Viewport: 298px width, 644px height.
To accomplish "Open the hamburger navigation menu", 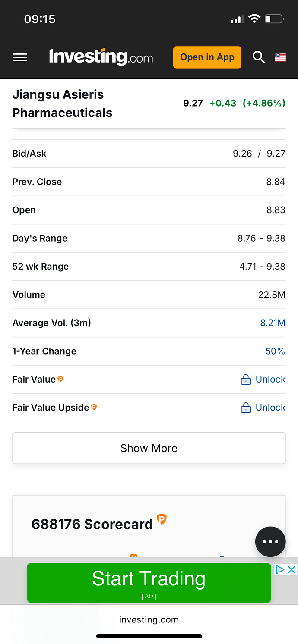I will tap(20, 57).
